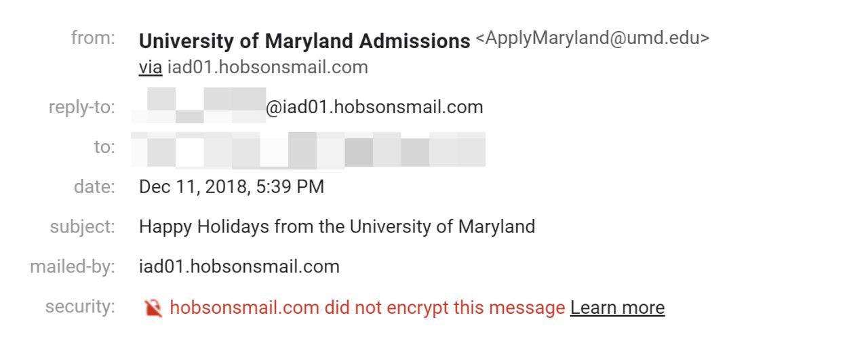This screenshot has height=349, width=868.
Task: Select sender name "University of Maryland Admissions"
Action: click(304, 41)
